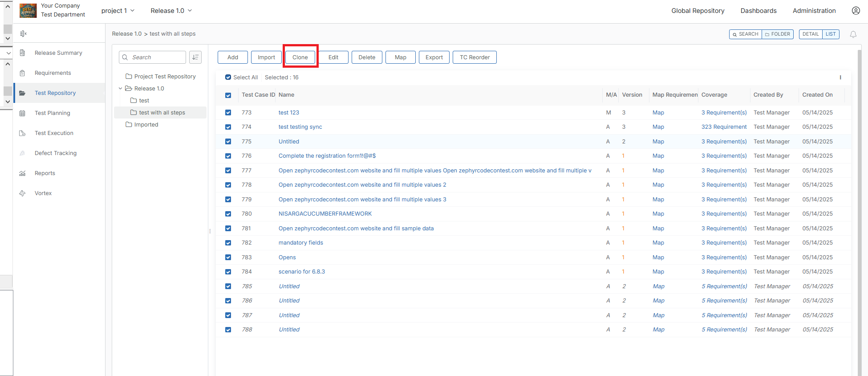Image resolution: width=868 pixels, height=376 pixels.
Task: Open the 'mandatory fields' test case link
Action: click(x=300, y=243)
